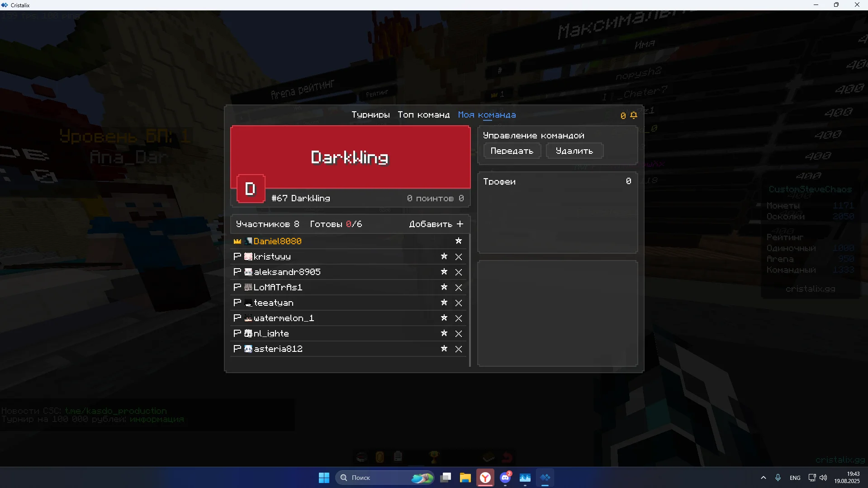The height and width of the screenshot is (488, 868).
Task: Open Discord from the taskbar
Action: click(x=505, y=478)
